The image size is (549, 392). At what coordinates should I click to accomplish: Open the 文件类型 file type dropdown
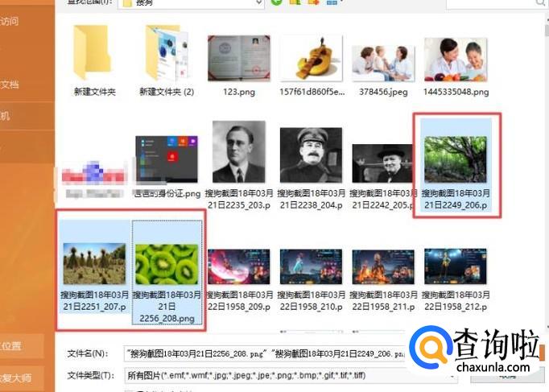pyautogui.click(x=266, y=373)
